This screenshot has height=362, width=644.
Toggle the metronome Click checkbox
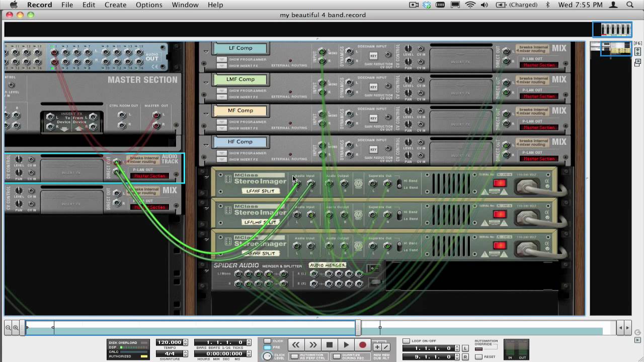(267, 341)
